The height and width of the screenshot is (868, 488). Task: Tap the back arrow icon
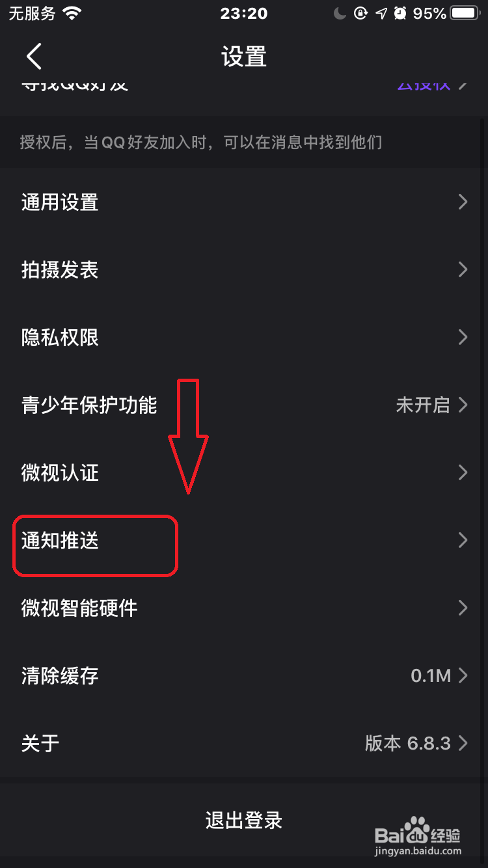[34, 57]
